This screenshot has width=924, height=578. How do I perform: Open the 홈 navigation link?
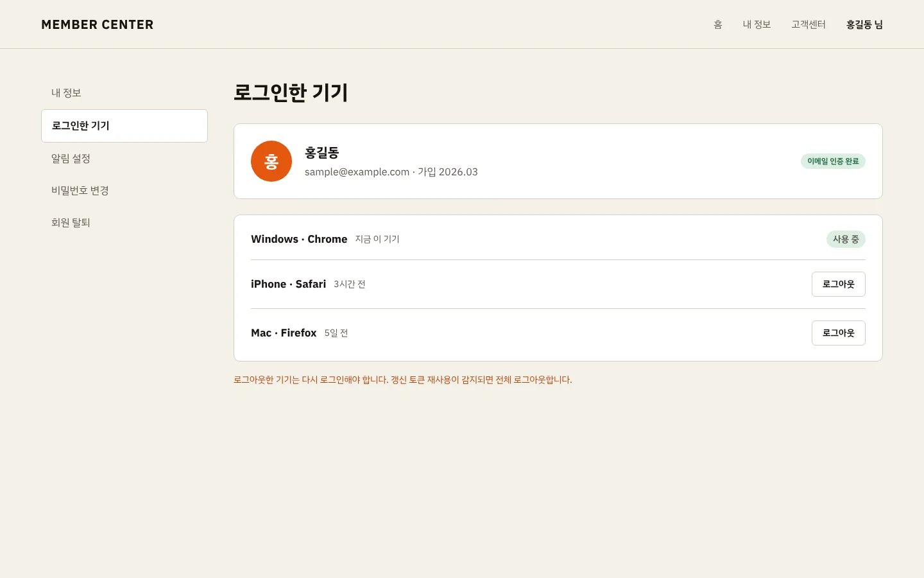click(x=718, y=24)
